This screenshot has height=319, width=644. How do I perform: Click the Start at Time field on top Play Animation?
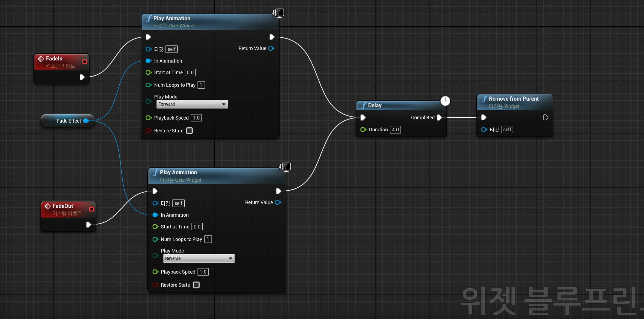190,72
